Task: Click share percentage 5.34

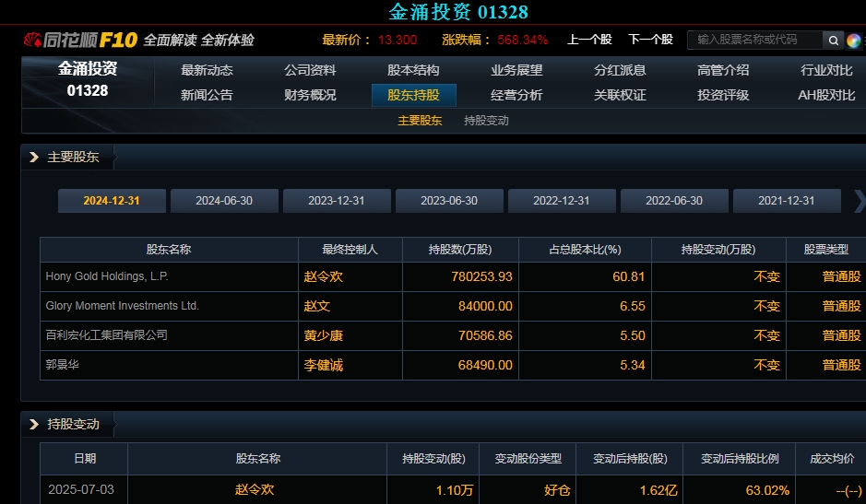Action: click(633, 365)
